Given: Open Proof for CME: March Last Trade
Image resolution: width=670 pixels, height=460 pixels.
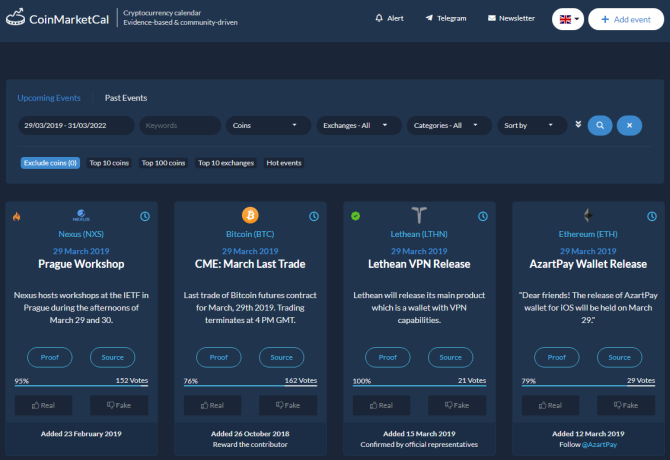Looking at the screenshot, I should pyautogui.click(x=219, y=357).
